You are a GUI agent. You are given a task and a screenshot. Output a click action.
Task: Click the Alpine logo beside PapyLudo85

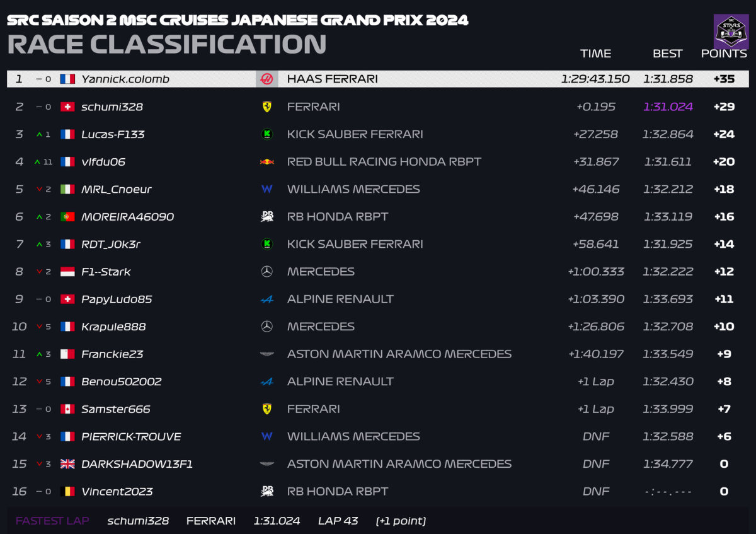point(266,299)
